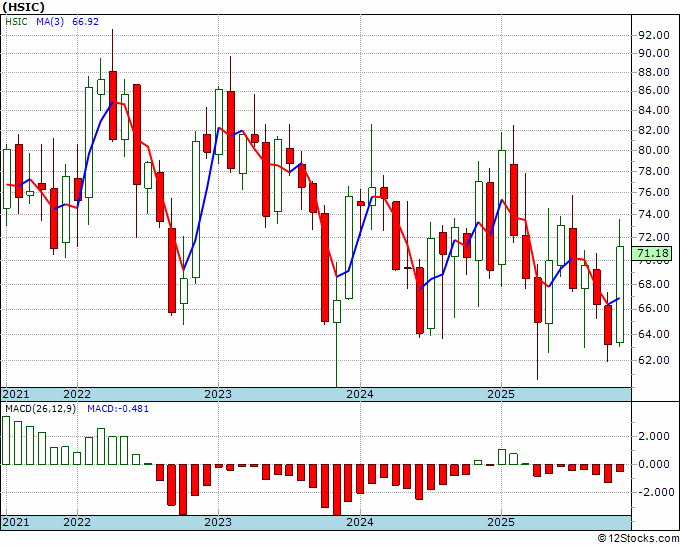
Task: Select the HSIC legend label in price chart
Action: coord(16,22)
